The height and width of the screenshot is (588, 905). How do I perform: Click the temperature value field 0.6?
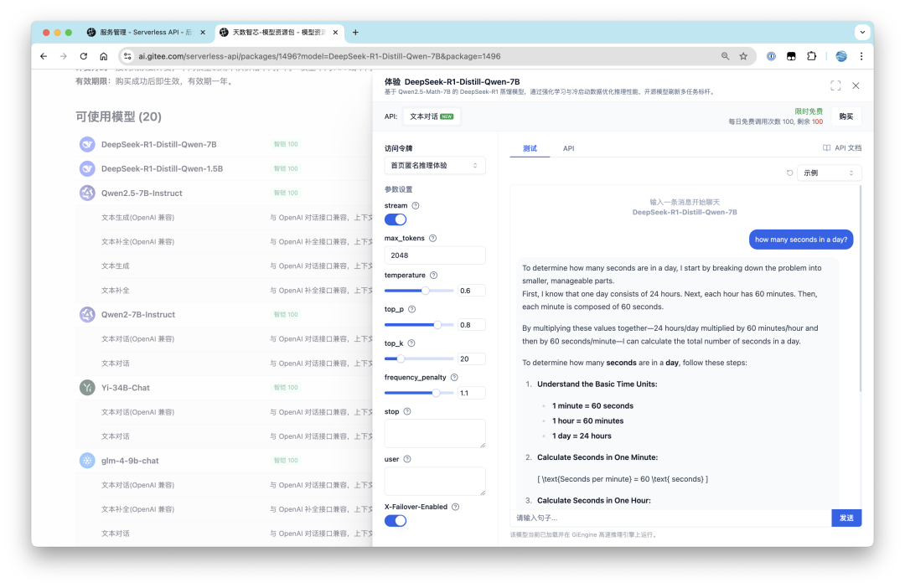click(x=471, y=291)
